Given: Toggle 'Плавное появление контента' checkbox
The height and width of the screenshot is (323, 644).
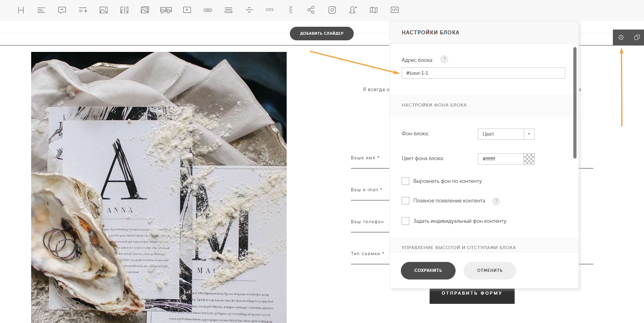Looking at the screenshot, I should (x=405, y=201).
